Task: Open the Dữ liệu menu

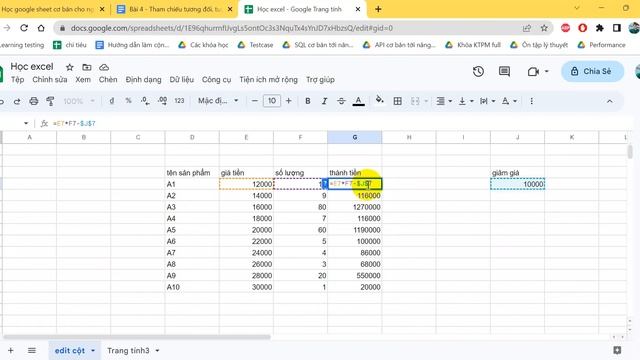Action: (x=182, y=80)
